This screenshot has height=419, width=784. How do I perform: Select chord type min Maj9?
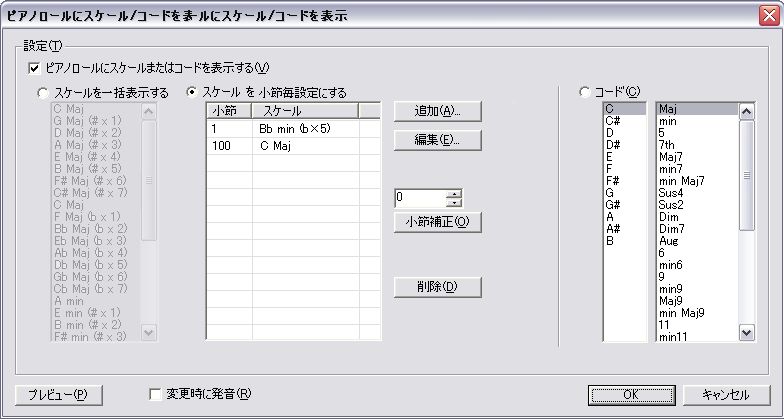coord(698,313)
